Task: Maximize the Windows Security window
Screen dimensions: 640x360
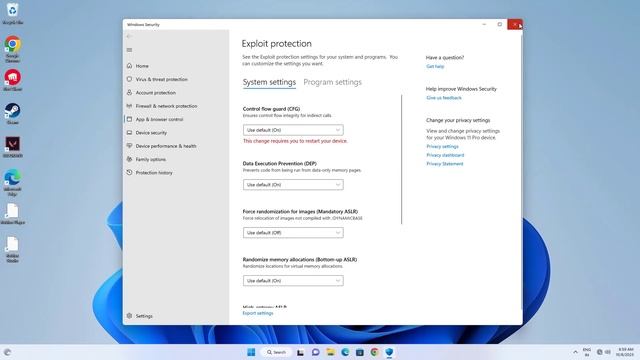Action: pos(500,24)
